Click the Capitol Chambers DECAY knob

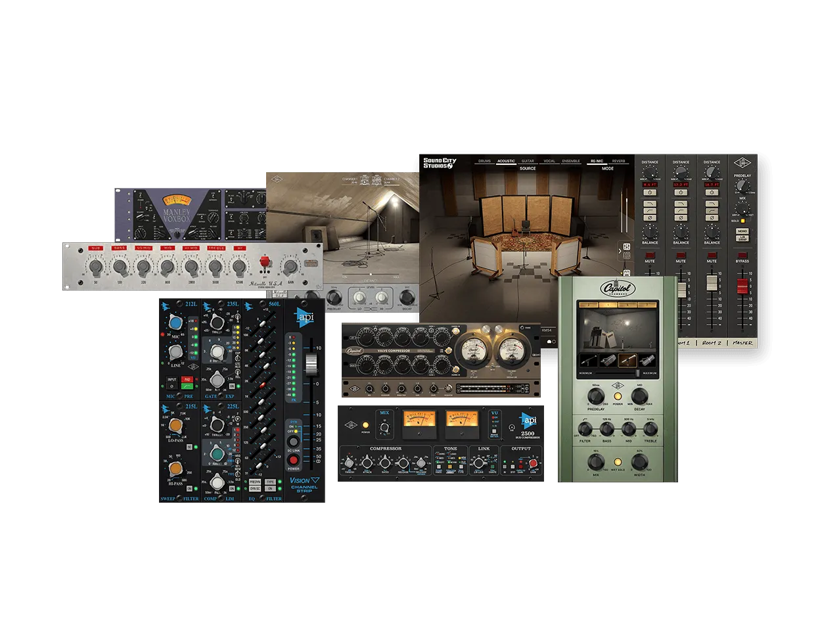639,396
